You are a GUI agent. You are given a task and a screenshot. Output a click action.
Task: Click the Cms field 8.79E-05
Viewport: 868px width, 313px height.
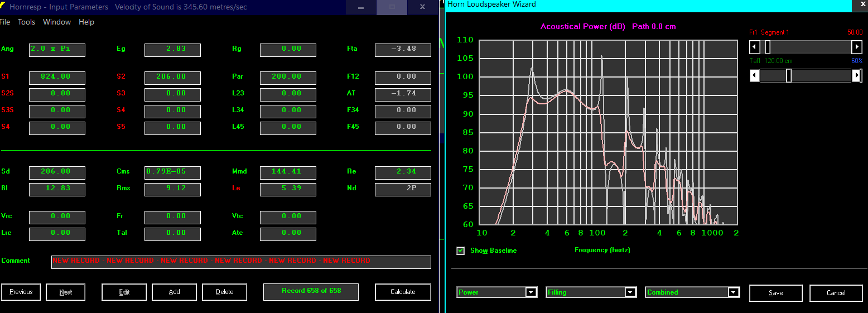click(172, 172)
